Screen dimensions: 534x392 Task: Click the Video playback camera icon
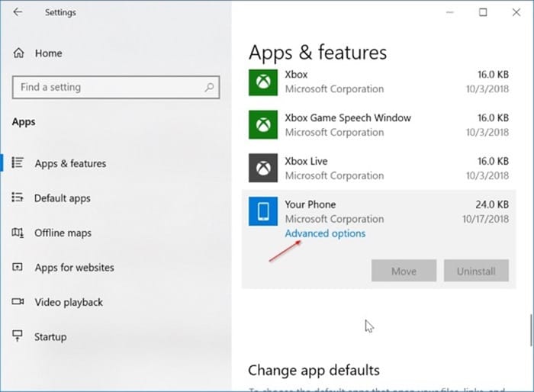coord(18,301)
